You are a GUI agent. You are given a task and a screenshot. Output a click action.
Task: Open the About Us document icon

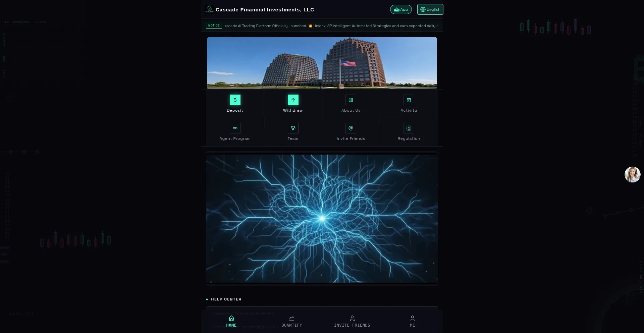351,100
